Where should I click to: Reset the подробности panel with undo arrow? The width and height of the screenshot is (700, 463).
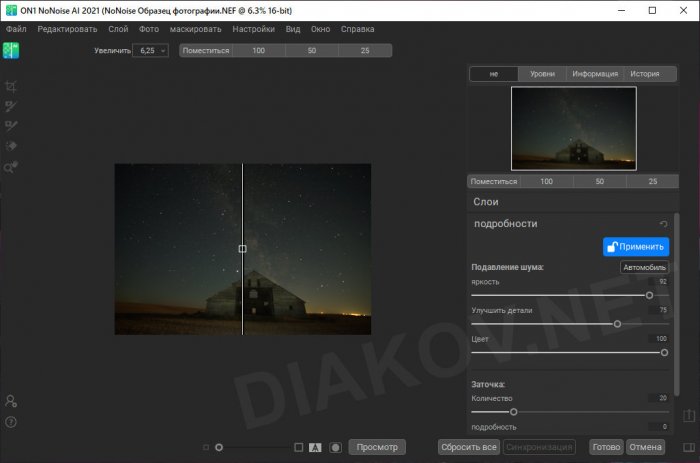pyautogui.click(x=664, y=224)
